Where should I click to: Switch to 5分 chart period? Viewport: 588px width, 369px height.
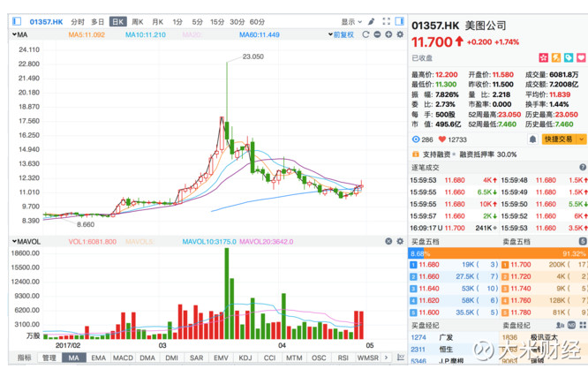click(x=197, y=22)
